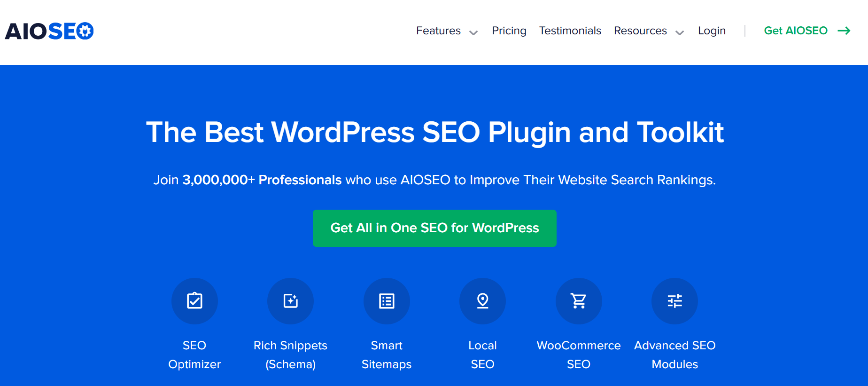The image size is (868, 386).
Task: Click the Advanced SEO Modules label
Action: (675, 355)
